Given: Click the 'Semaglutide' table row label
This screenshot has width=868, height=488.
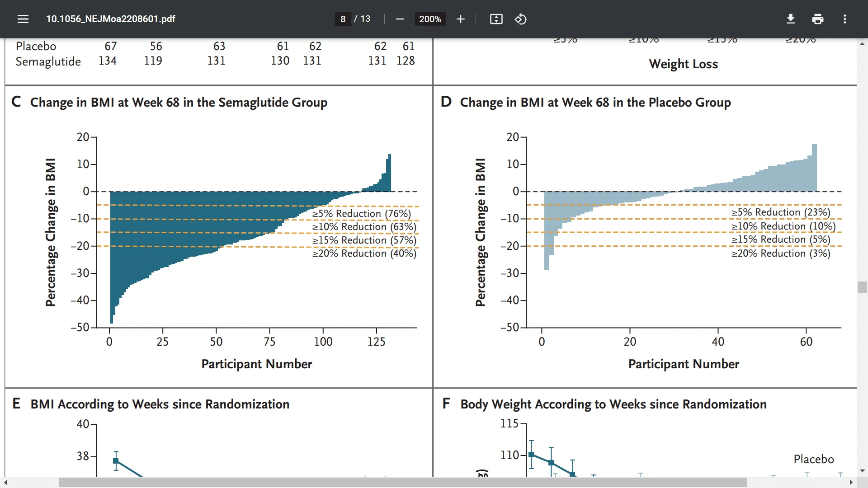Looking at the screenshot, I should (x=48, y=61).
